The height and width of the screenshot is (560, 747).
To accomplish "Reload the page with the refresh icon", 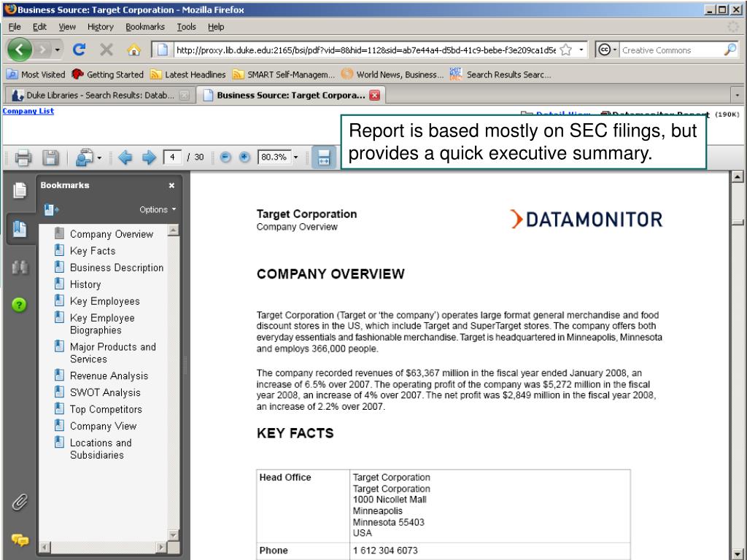I will point(79,50).
